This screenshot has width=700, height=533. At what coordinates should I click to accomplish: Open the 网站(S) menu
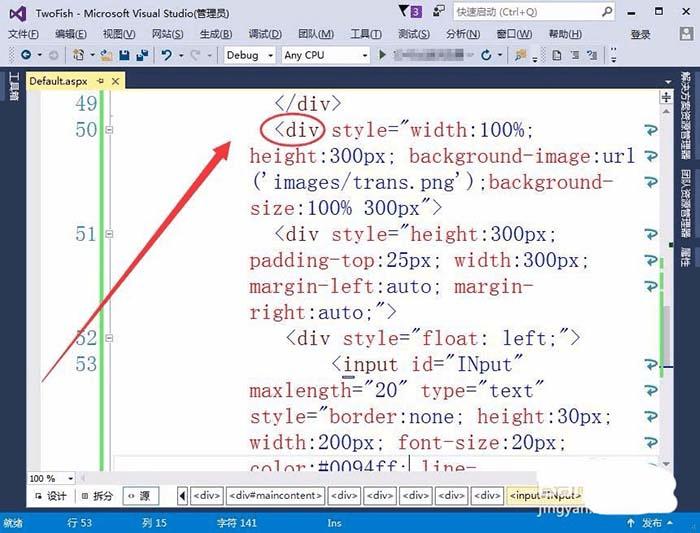coord(167,34)
